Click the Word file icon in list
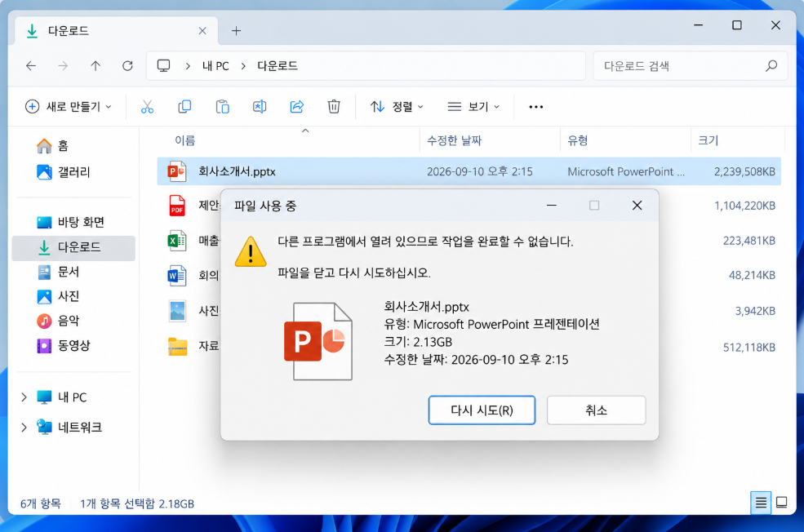The width and height of the screenshot is (804, 532). tap(177, 276)
